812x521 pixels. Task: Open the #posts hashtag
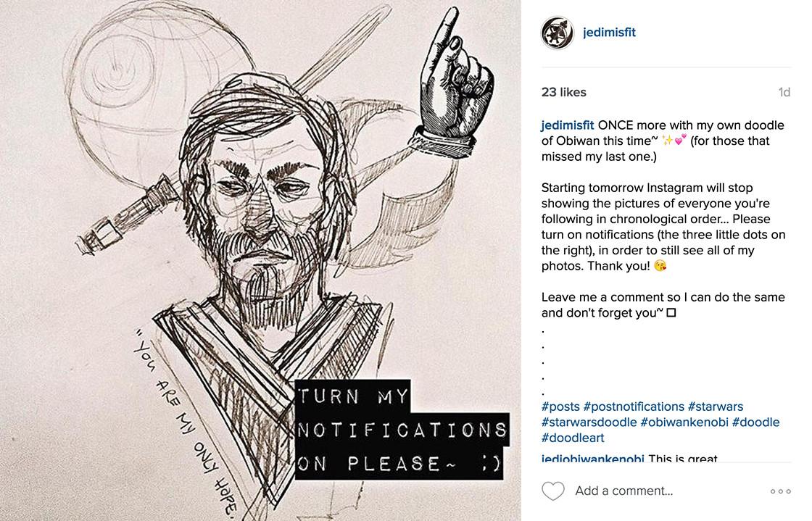[560, 407]
